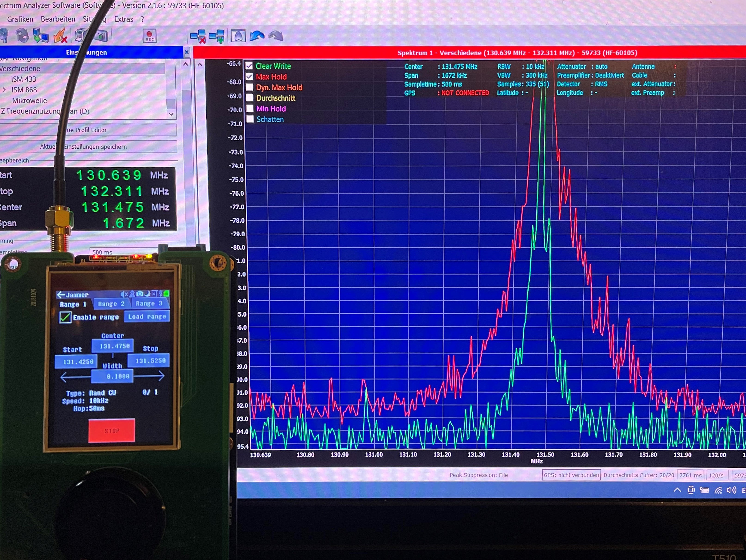Image resolution: width=746 pixels, height=560 pixels.
Task: Click the lightning disconnect icon
Action: [60, 36]
